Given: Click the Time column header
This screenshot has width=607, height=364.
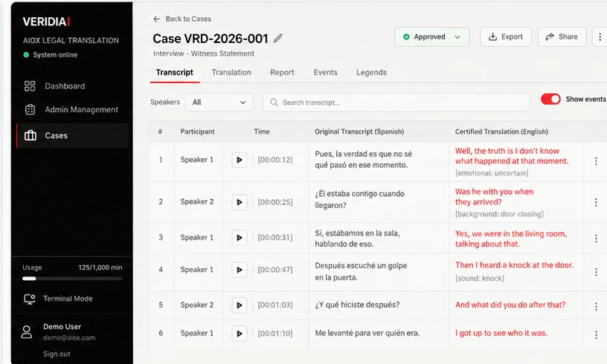Looking at the screenshot, I should tap(262, 131).
